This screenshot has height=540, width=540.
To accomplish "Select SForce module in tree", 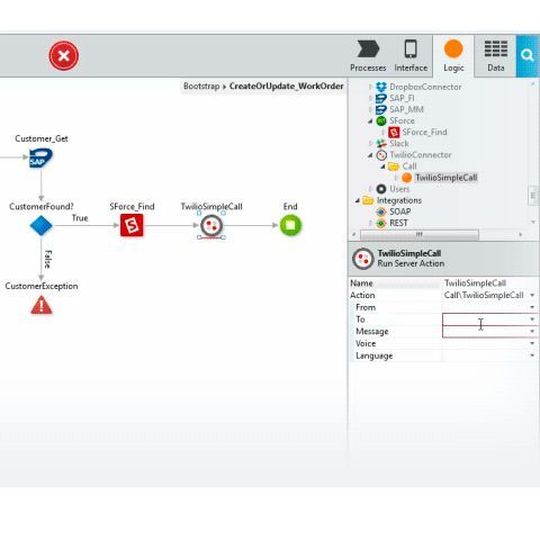I will pyautogui.click(x=402, y=121).
